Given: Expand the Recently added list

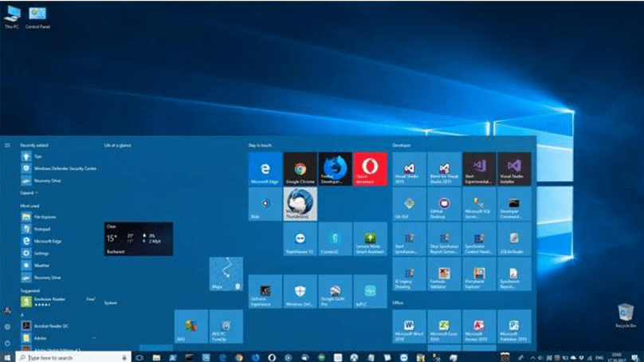Looking at the screenshot, I should [28, 193].
